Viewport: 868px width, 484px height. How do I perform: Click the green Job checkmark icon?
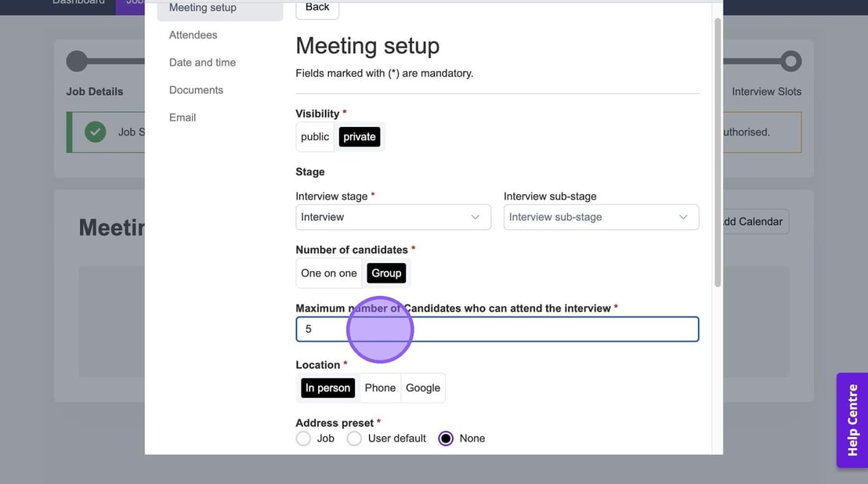96,132
